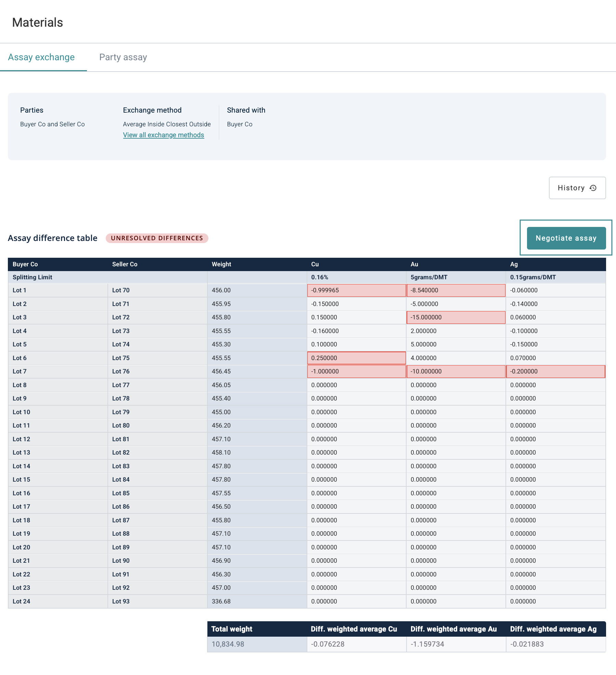
Task: Click highlighted Au value -8.540000
Action: click(455, 290)
